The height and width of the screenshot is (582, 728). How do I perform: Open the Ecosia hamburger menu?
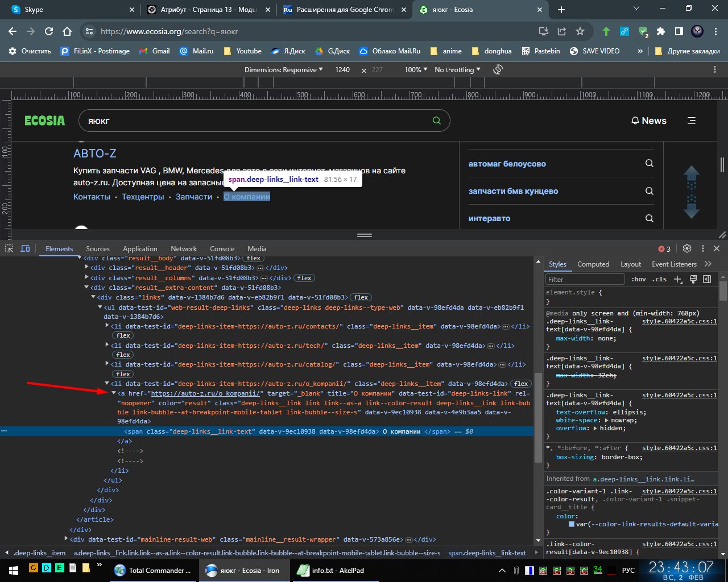[692, 120]
